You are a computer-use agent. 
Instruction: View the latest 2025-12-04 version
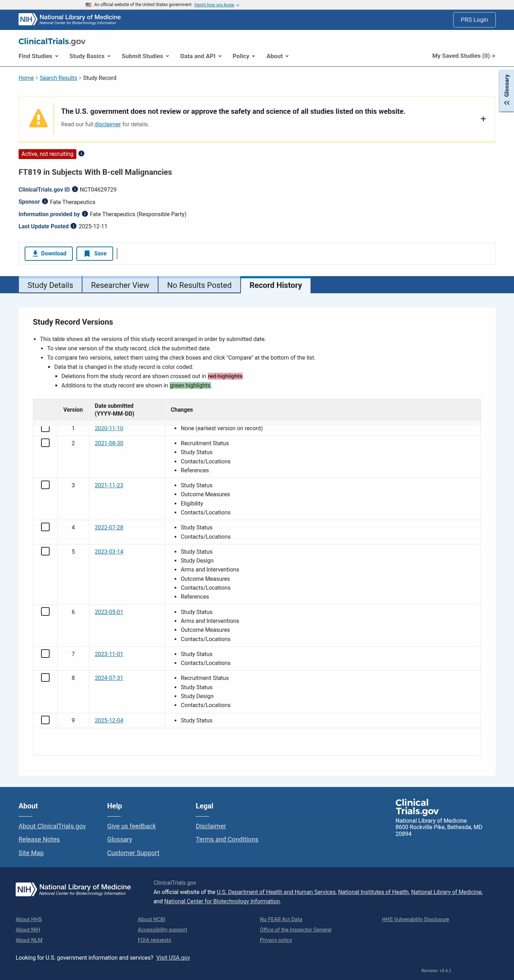pos(109,721)
